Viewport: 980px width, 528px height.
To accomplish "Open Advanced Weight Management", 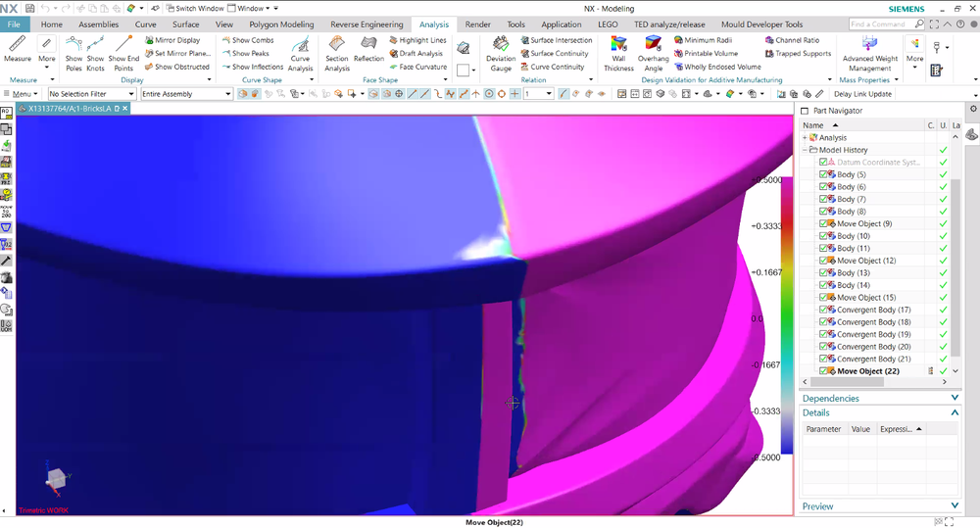I will click(870, 53).
